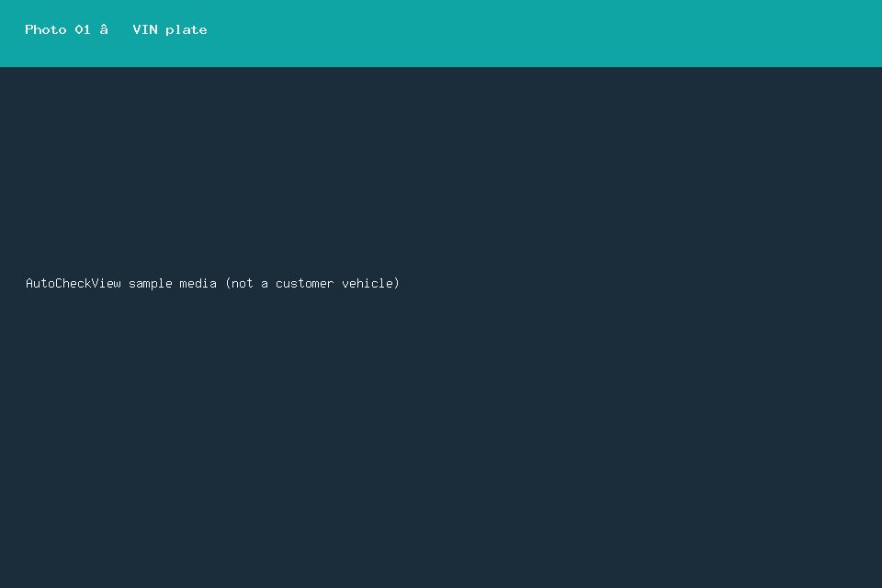Click the empty dark area above the caption

pos(441,169)
